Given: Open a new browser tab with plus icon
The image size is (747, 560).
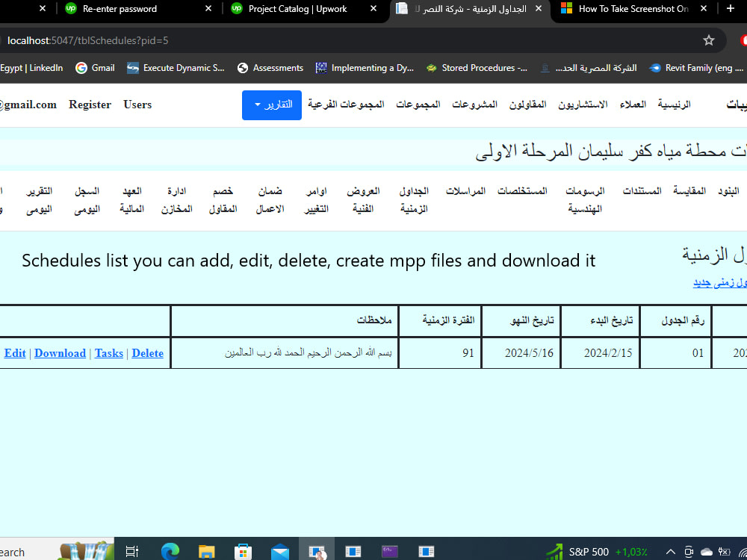Looking at the screenshot, I should tap(731, 8).
